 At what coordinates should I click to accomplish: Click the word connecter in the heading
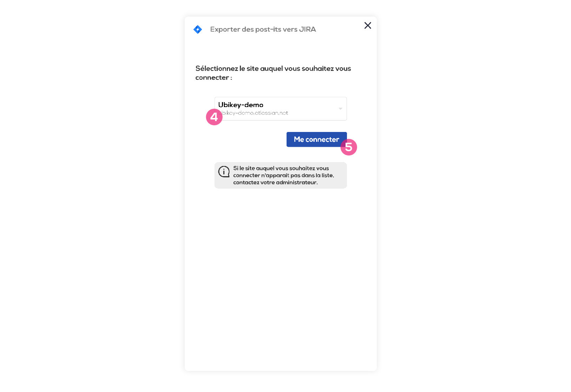click(x=212, y=78)
